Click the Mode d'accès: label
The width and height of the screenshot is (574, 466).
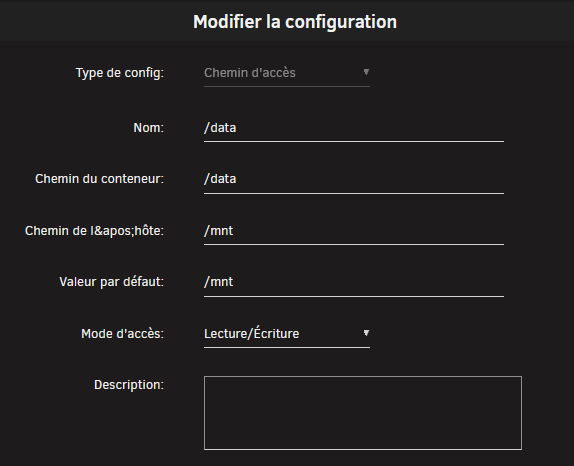click(x=122, y=334)
